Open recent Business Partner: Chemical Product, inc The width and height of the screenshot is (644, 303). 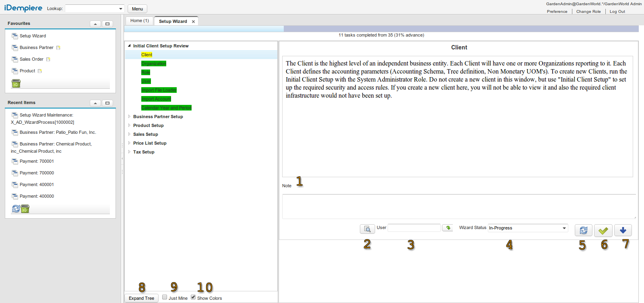point(51,147)
